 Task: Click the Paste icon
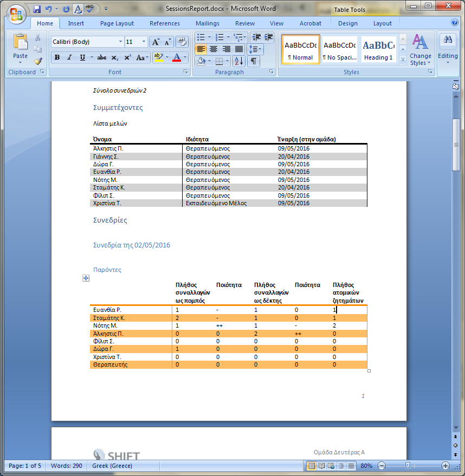[20, 42]
